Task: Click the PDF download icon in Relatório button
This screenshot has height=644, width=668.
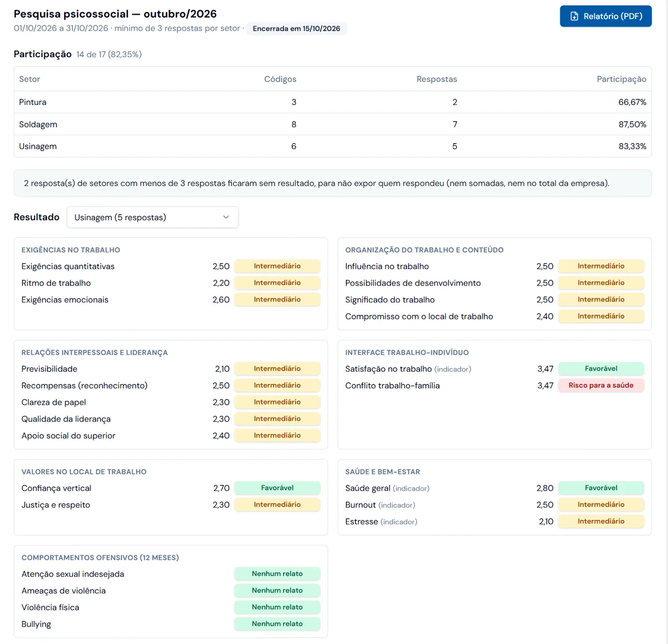Action: 574,16
